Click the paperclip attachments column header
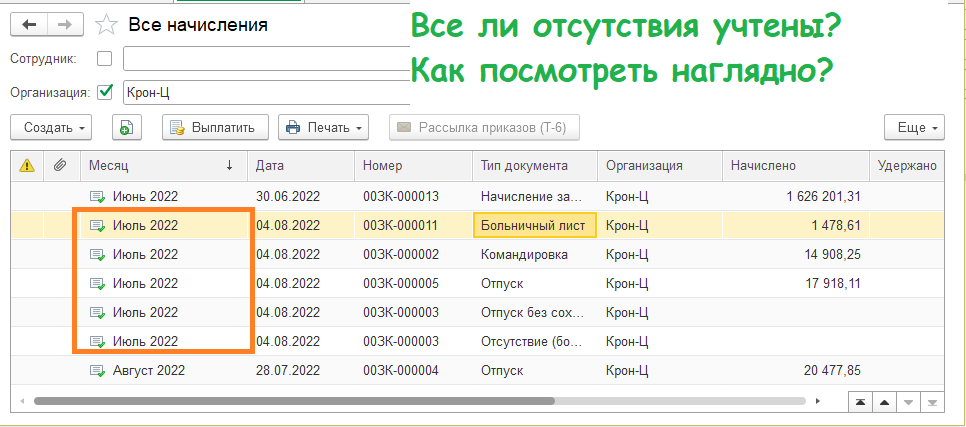 [61, 165]
